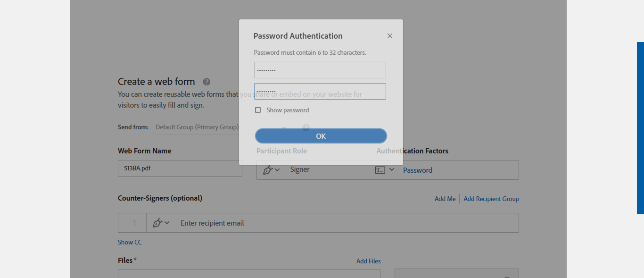The image size is (644, 278).
Task: Open the Signer role pen icon dropdown
Action: [x=271, y=170]
